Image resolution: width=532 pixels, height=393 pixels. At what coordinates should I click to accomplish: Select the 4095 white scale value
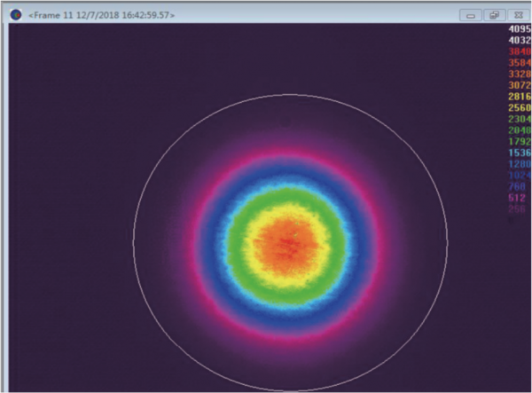[519, 28]
